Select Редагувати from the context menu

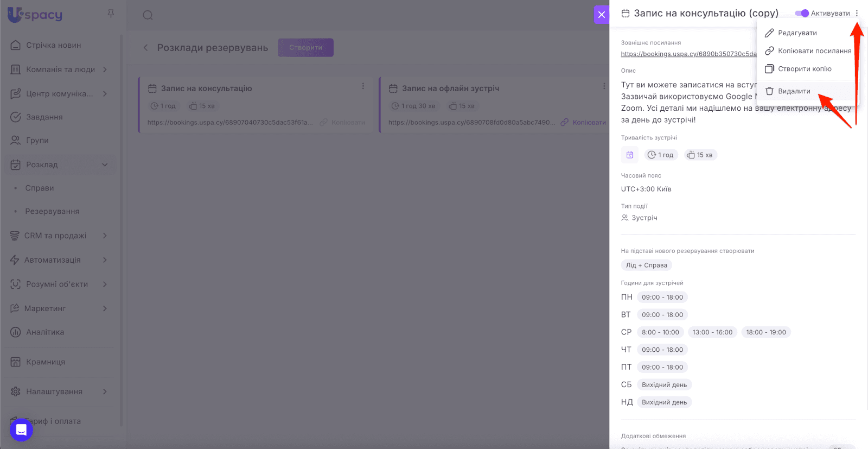(797, 33)
